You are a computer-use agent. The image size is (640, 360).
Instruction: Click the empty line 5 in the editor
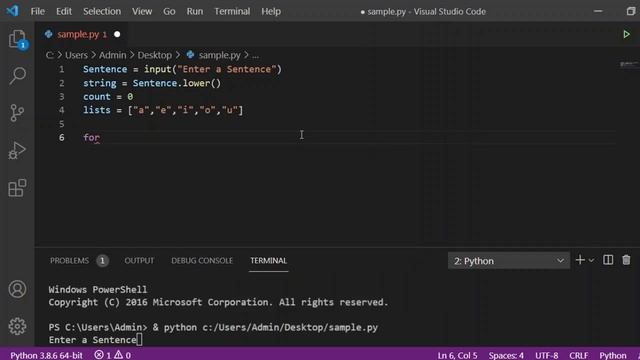tap(349, 124)
